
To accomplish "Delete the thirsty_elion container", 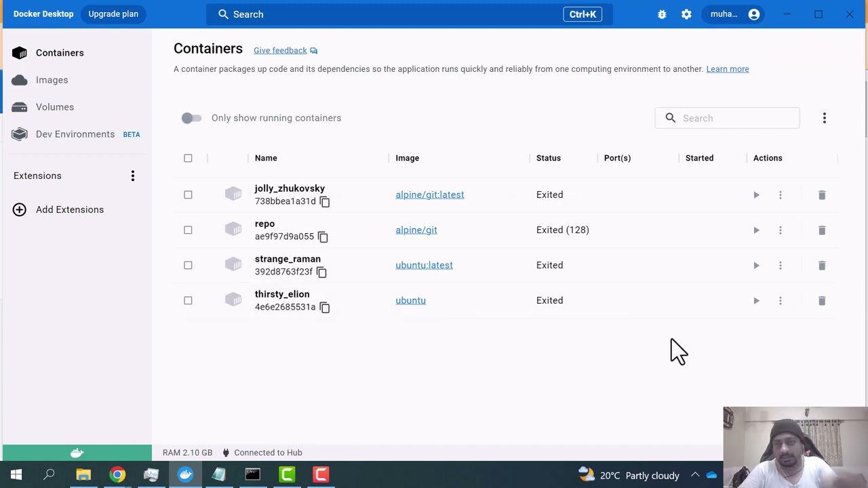I will coord(822,301).
